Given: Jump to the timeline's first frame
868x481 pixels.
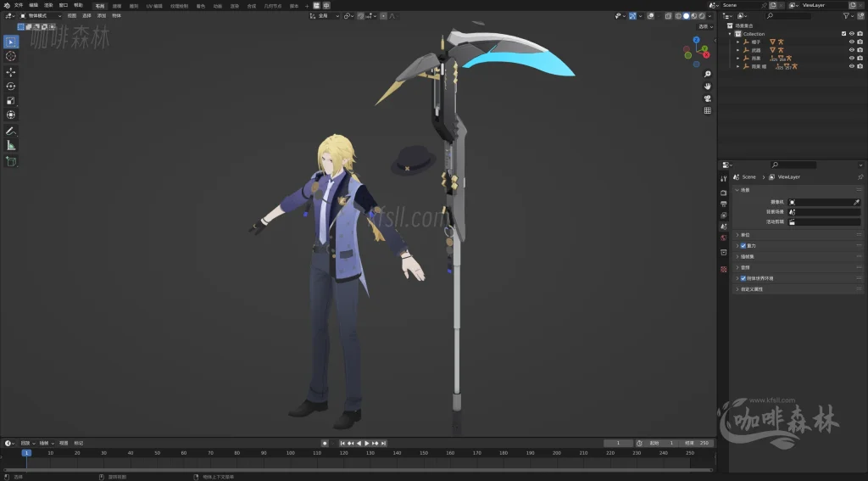Looking at the screenshot, I should pyautogui.click(x=342, y=444).
